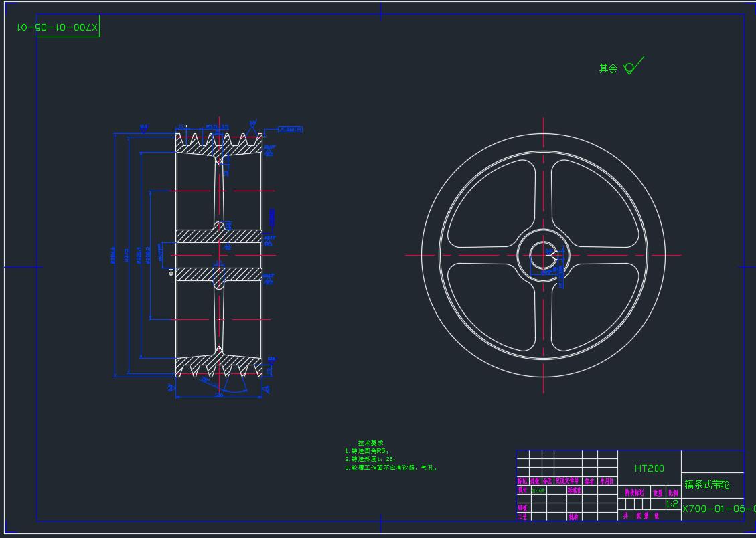
Task: Click the technical note about casting fillet R5
Action: 366,451
